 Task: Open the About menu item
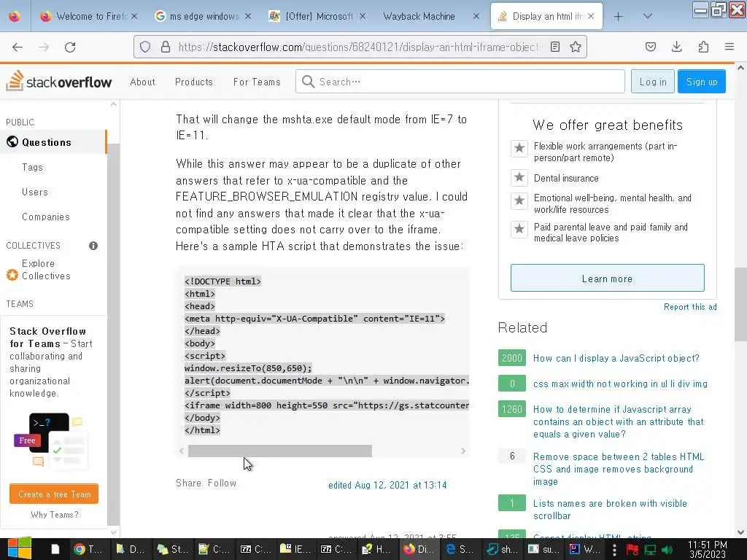point(142,82)
